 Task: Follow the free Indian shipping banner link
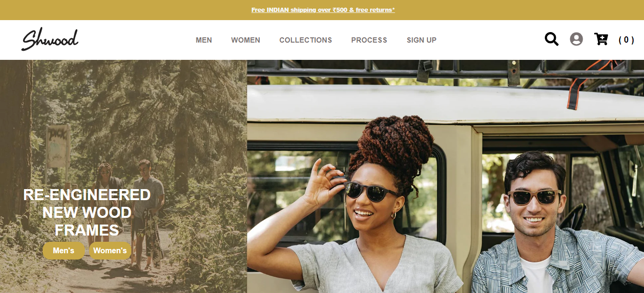(x=323, y=10)
